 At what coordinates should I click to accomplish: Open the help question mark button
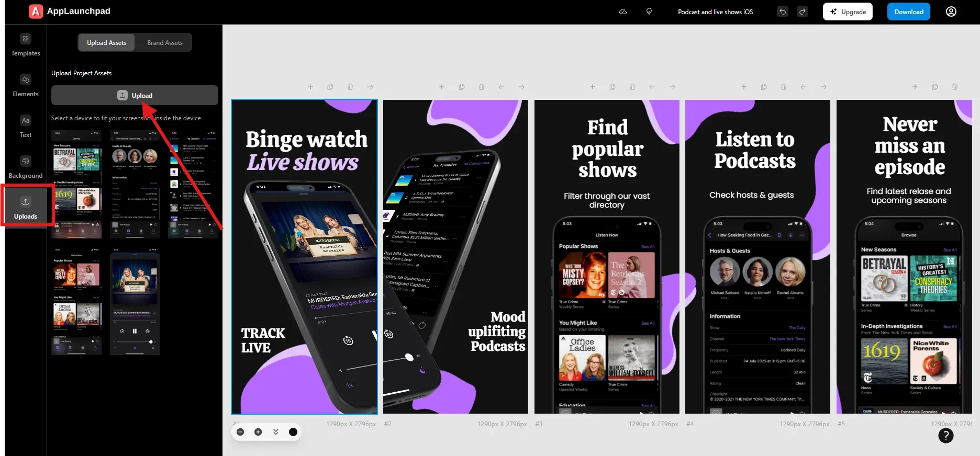click(945, 436)
